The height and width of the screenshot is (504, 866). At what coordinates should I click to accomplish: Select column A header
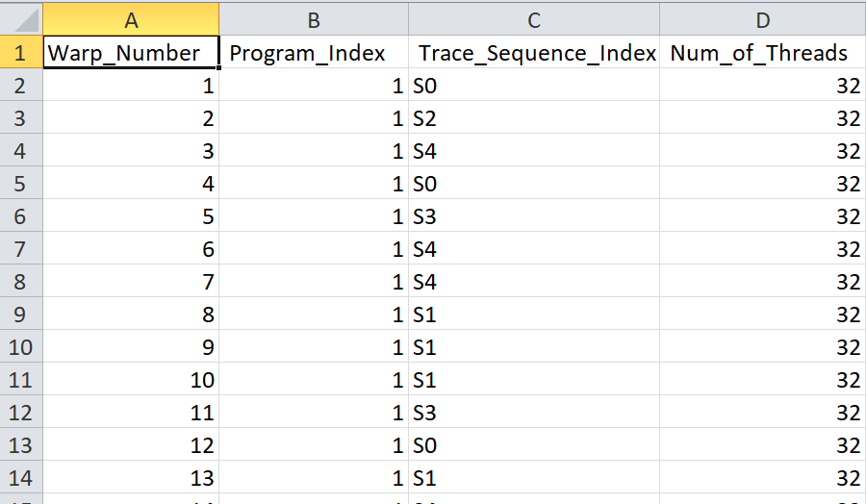[x=131, y=20]
